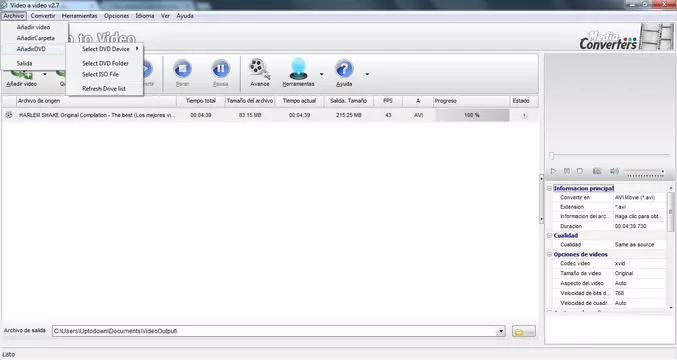Click the 100 % progress bar of the HARLEM SHAKE row
The height and width of the screenshot is (360, 677).
[472, 115]
